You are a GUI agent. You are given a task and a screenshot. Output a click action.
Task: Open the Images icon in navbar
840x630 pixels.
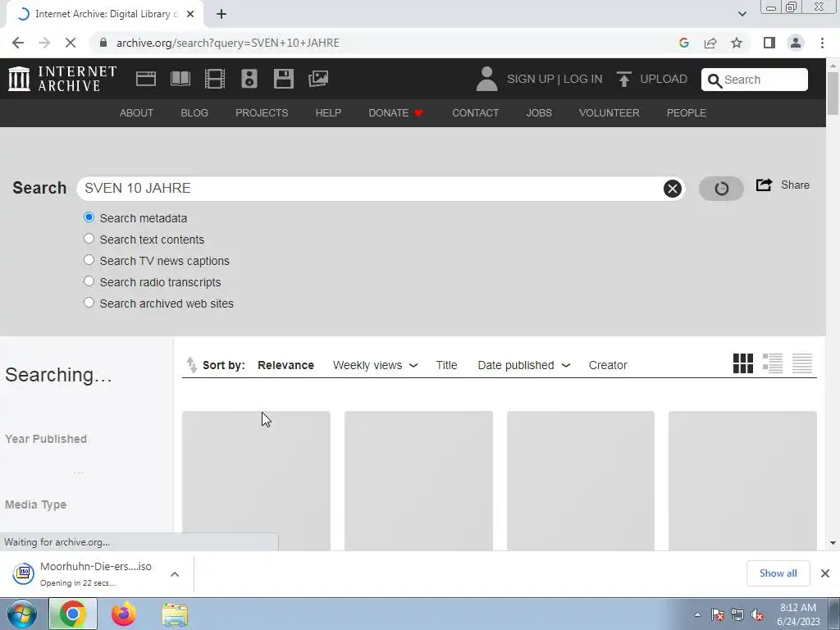tap(318, 79)
